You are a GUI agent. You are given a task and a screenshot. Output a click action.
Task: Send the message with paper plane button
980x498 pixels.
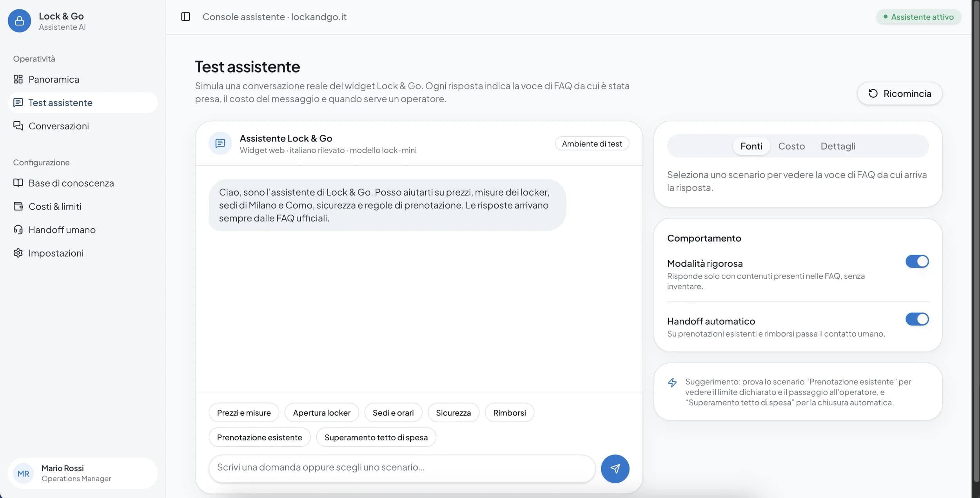point(615,469)
